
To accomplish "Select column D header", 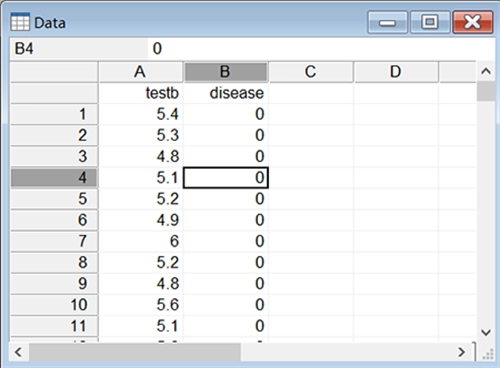I will pos(396,72).
